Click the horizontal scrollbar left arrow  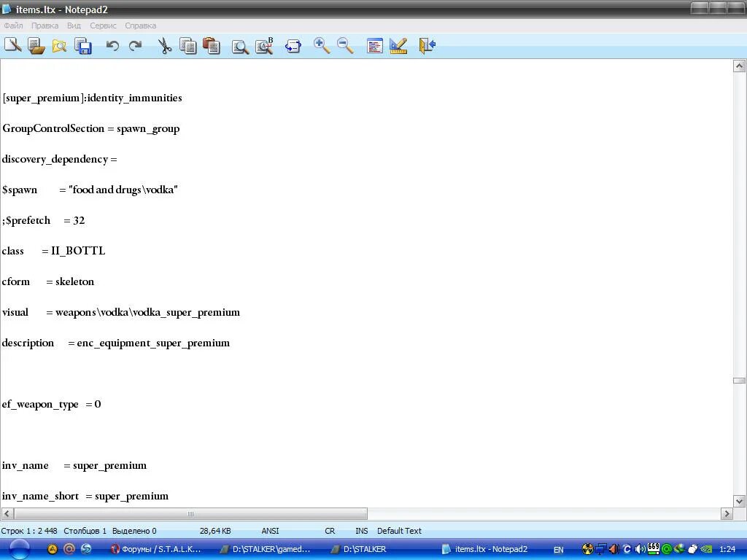point(7,514)
